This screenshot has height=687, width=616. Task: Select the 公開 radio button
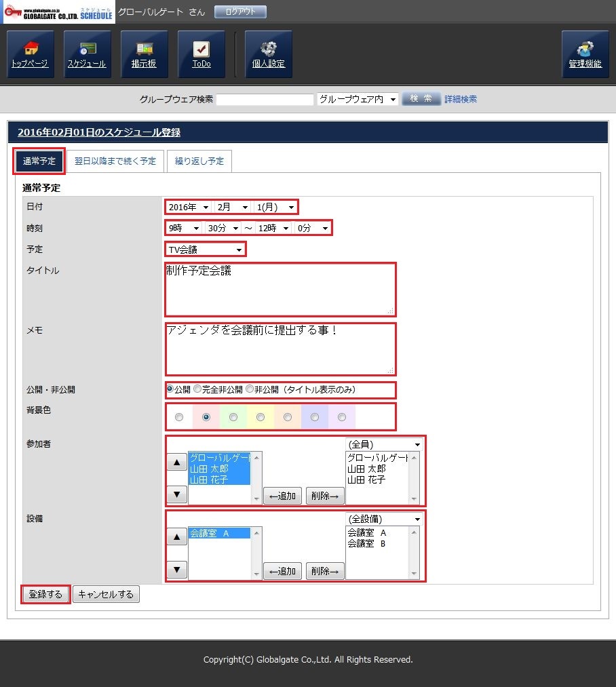coord(170,389)
